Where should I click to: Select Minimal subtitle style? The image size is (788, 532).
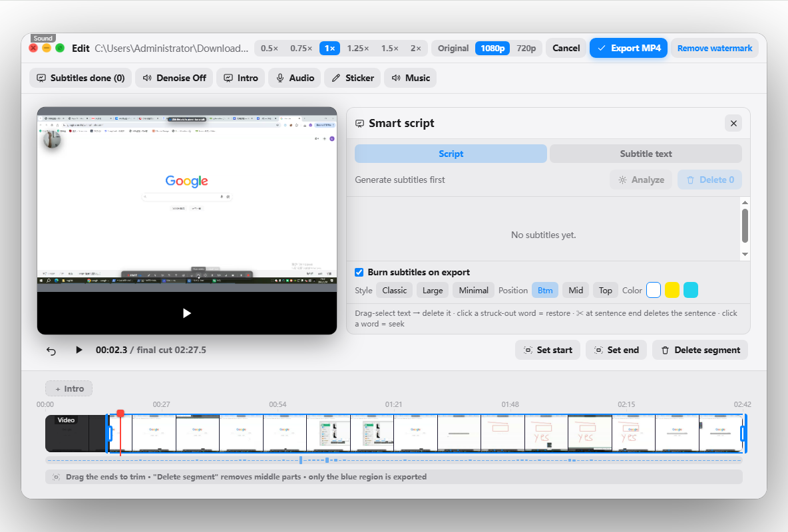[473, 291]
